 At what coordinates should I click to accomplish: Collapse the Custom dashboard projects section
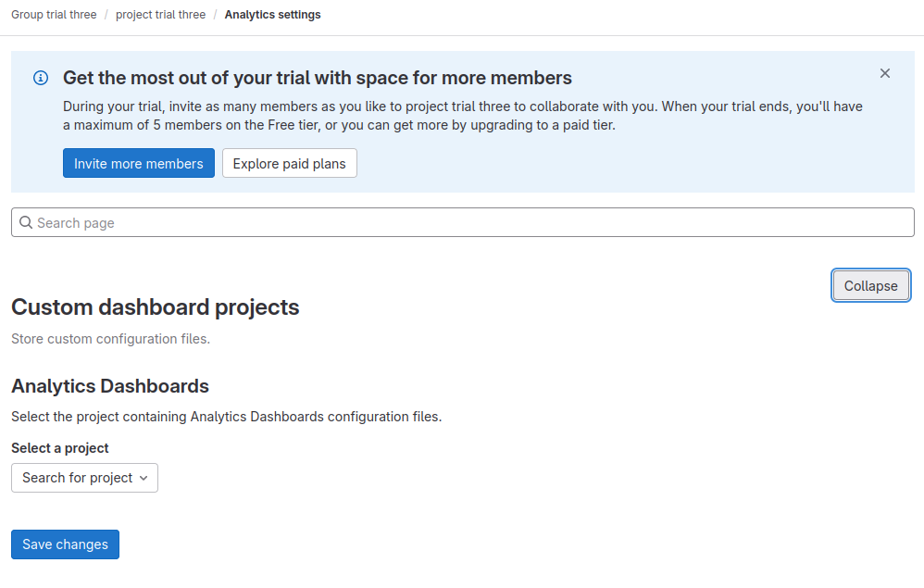[x=870, y=286]
